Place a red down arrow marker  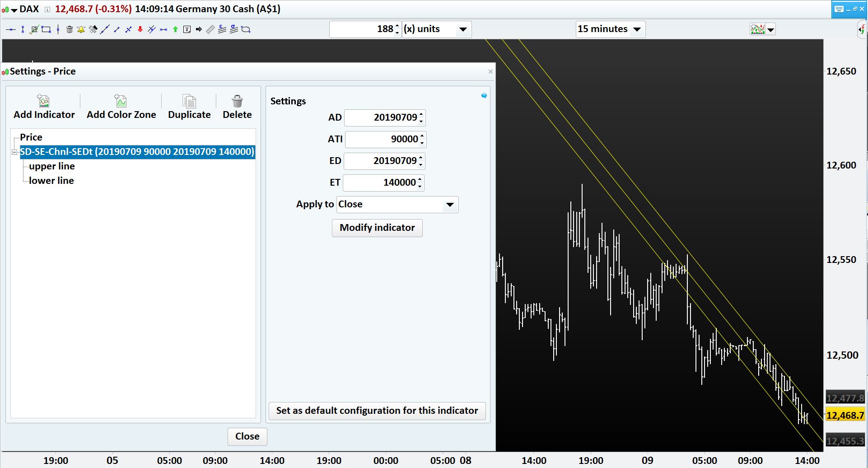pos(140,30)
